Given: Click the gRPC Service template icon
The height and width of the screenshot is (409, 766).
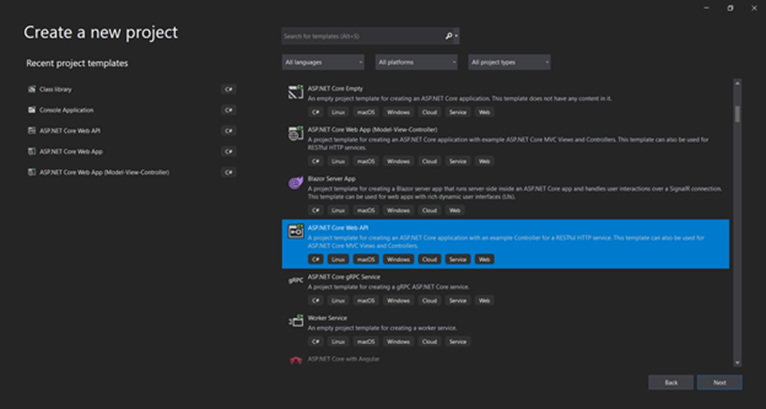Looking at the screenshot, I should 296,281.
